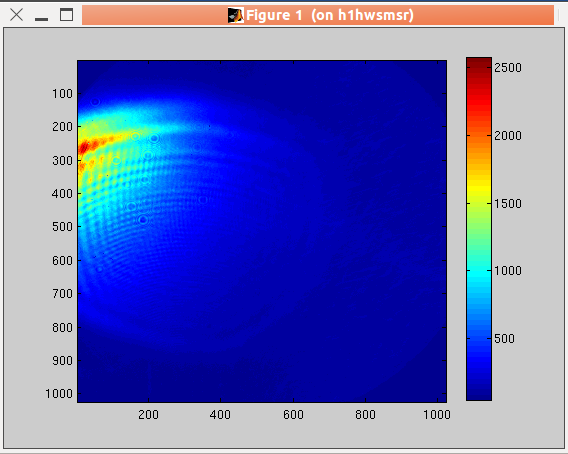The height and width of the screenshot is (454, 568).
Task: Click the ring artifact near bright band
Action: 155,138
